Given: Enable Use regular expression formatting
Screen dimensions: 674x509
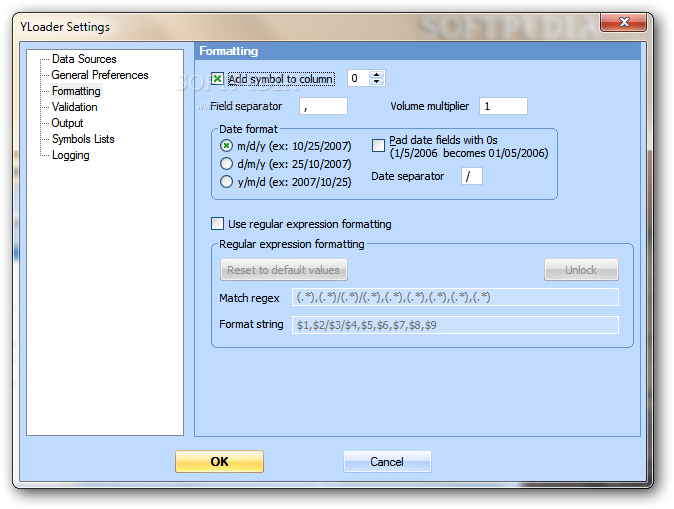Looking at the screenshot, I should (x=218, y=224).
